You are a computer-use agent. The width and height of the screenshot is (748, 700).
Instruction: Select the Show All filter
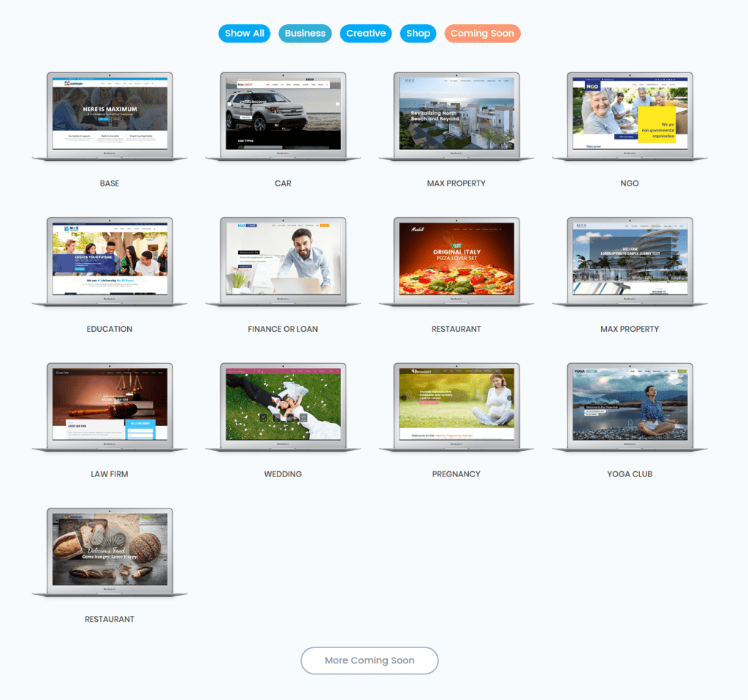(244, 33)
